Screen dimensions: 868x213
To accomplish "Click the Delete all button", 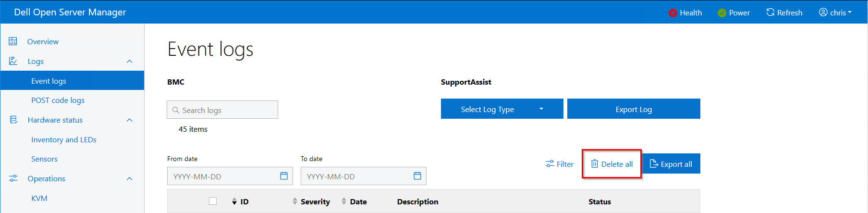I will pos(611,164).
